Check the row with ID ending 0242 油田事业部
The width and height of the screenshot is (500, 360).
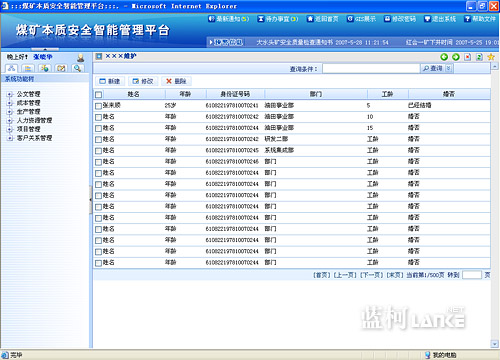(x=98, y=117)
